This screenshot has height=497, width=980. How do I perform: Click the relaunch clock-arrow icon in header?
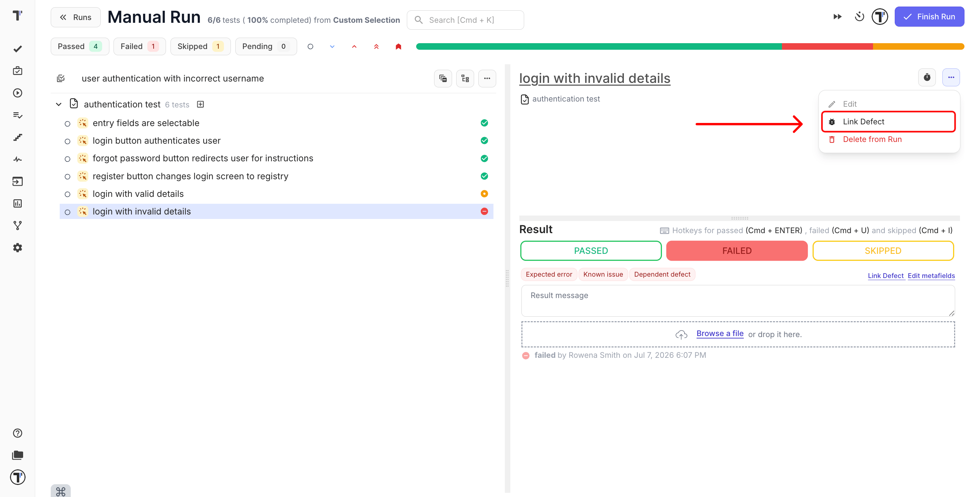(859, 17)
